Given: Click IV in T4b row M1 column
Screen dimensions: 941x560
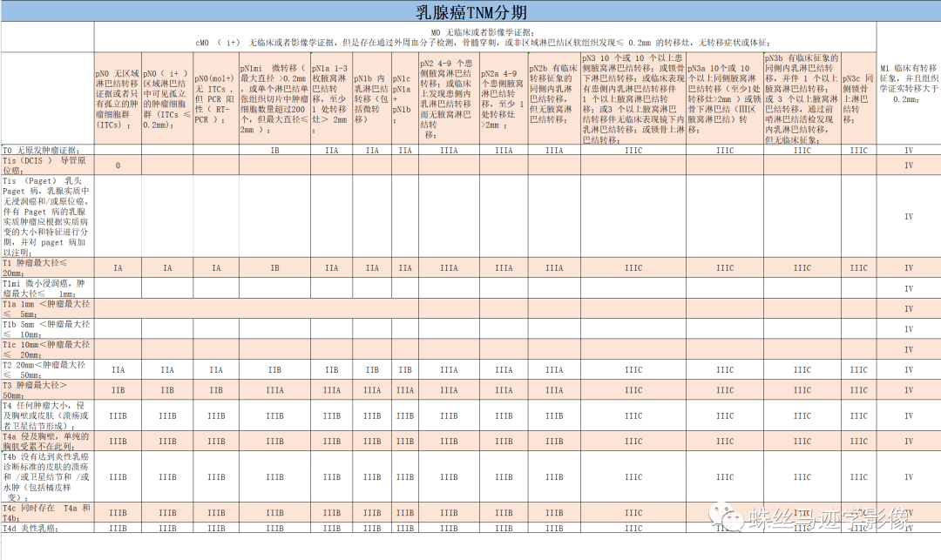Looking at the screenshot, I should [x=909, y=477].
